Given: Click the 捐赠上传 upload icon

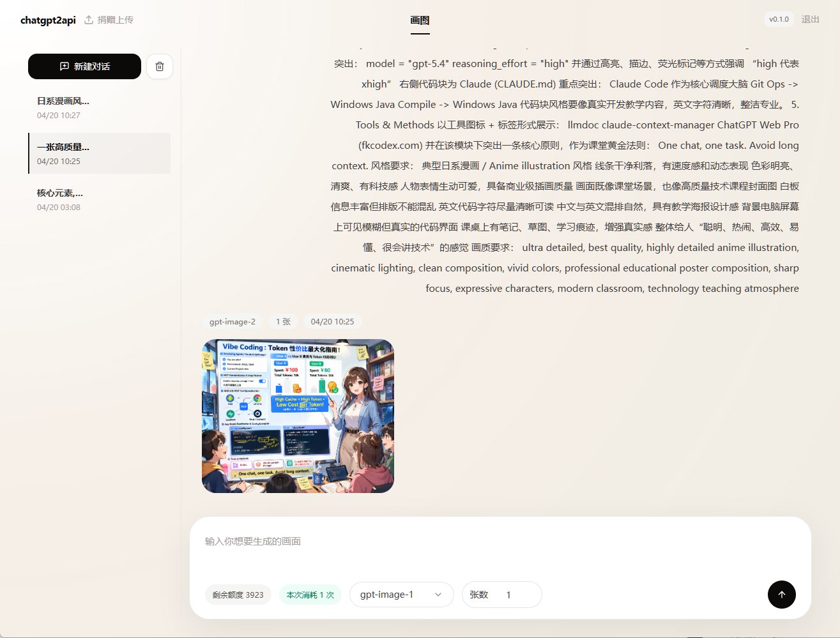Looking at the screenshot, I should point(89,20).
